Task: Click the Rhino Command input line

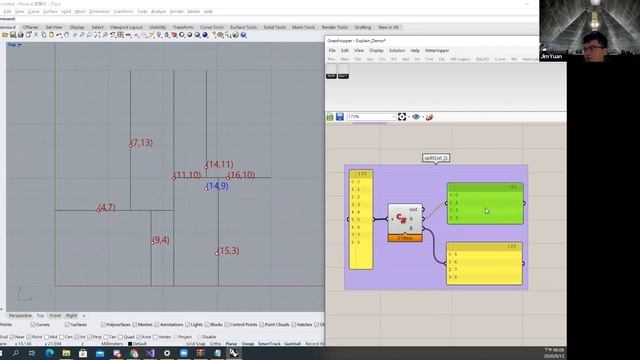Action: [x=269, y=19]
